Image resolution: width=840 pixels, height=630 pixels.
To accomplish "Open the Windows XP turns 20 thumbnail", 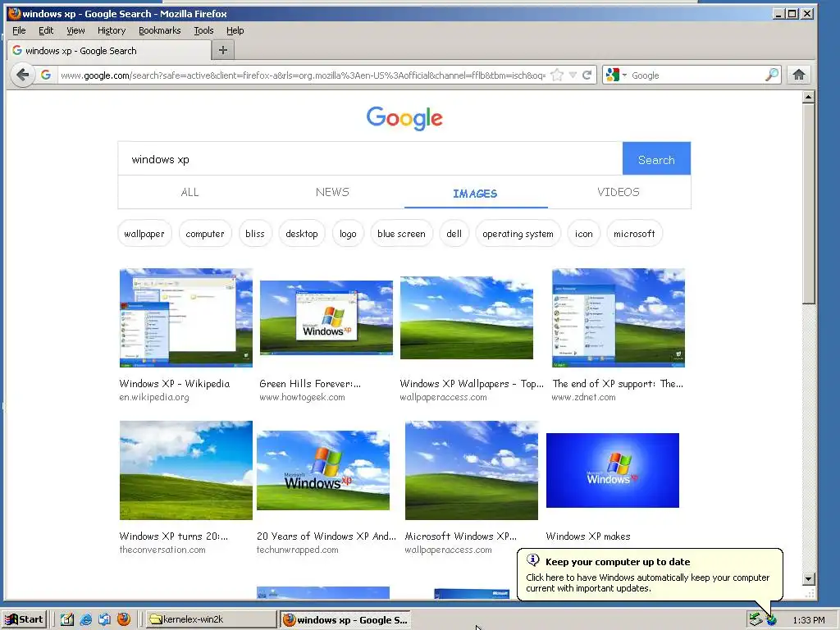I will click(x=186, y=470).
